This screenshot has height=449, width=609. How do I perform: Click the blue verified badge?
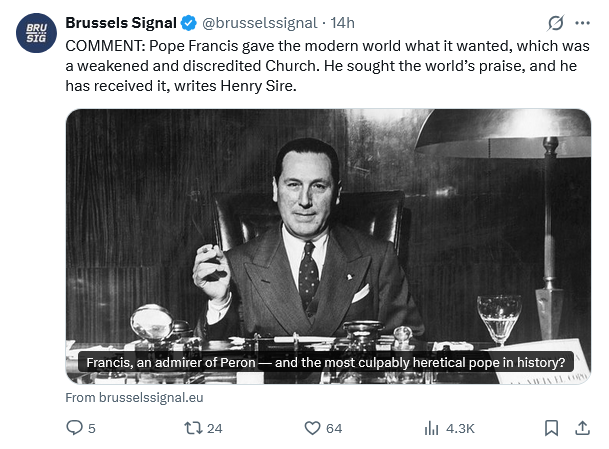[187, 23]
